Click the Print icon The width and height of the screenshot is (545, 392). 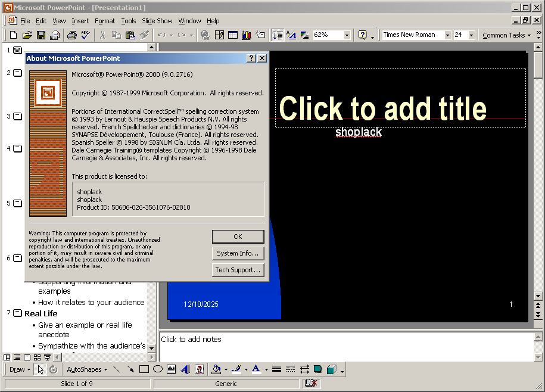[x=72, y=35]
